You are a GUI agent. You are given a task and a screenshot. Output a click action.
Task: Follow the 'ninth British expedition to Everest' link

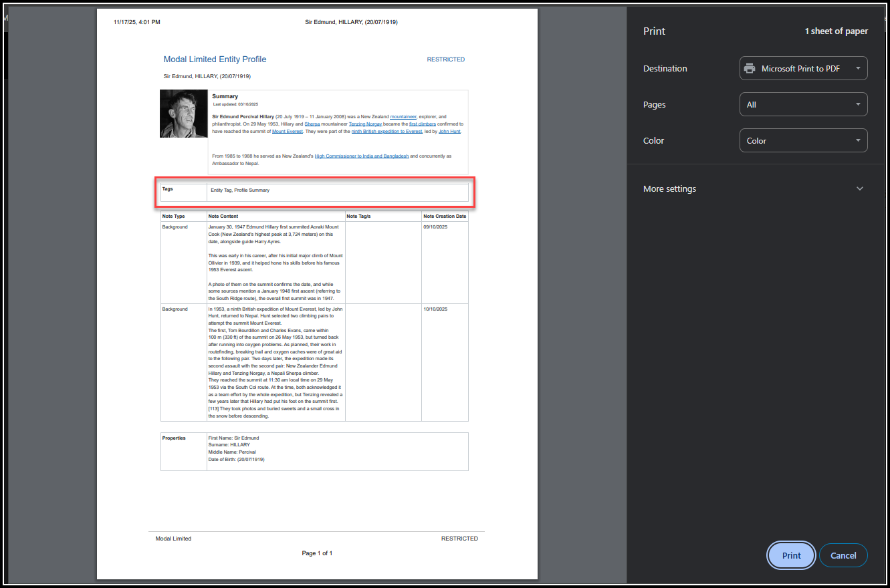pos(386,132)
